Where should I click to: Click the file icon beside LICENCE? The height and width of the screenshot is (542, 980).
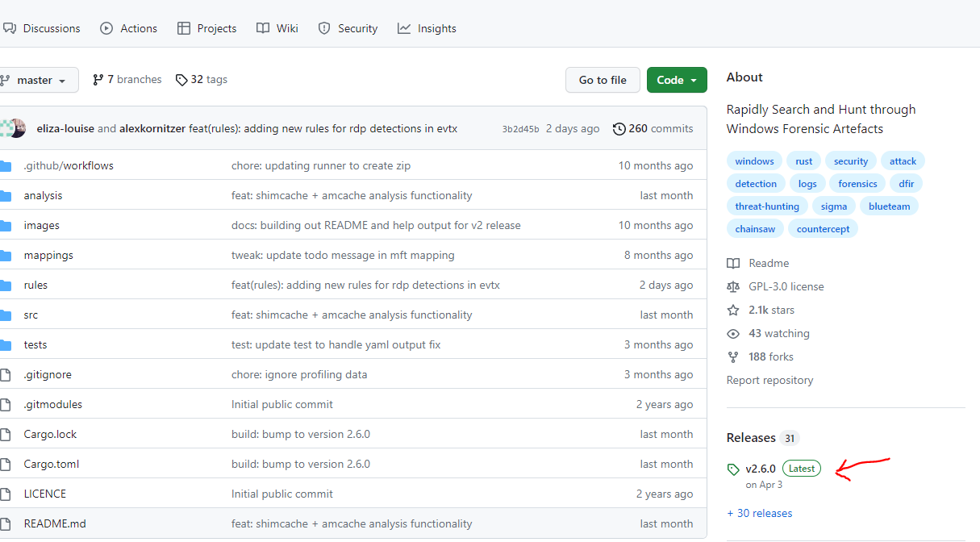coord(6,494)
